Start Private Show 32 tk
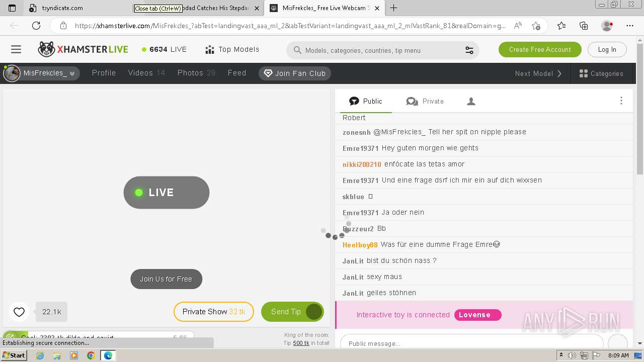 tap(214, 312)
